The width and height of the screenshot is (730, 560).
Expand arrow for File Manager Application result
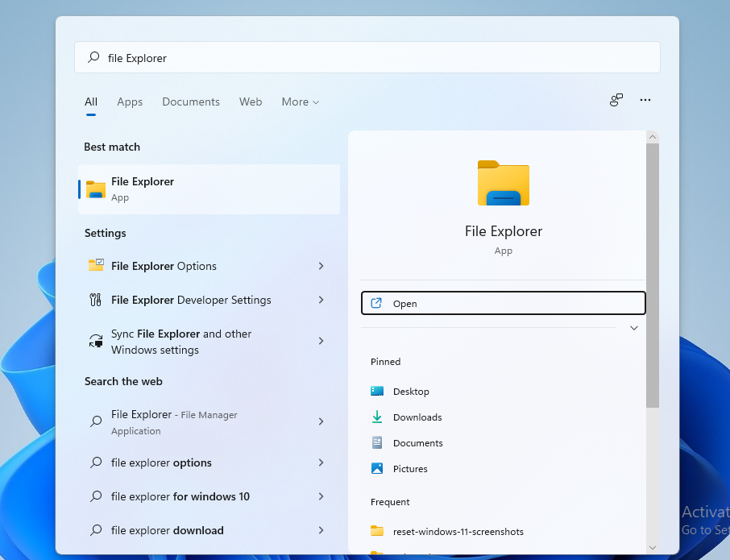[x=321, y=421]
